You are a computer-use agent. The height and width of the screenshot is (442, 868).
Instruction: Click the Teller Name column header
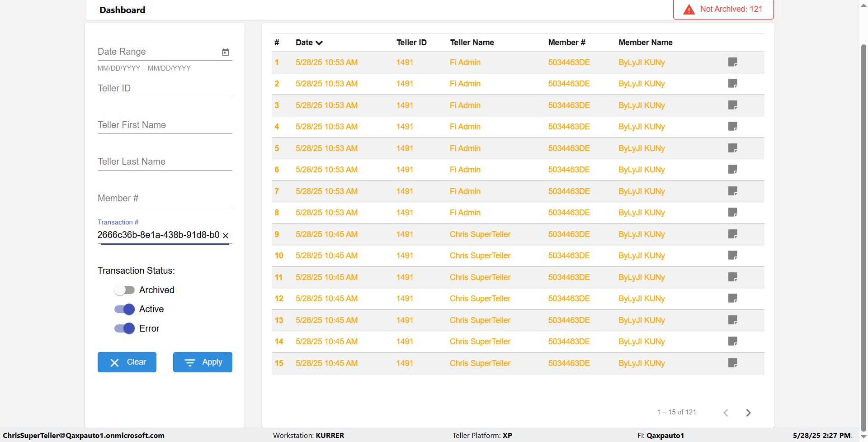tap(472, 43)
